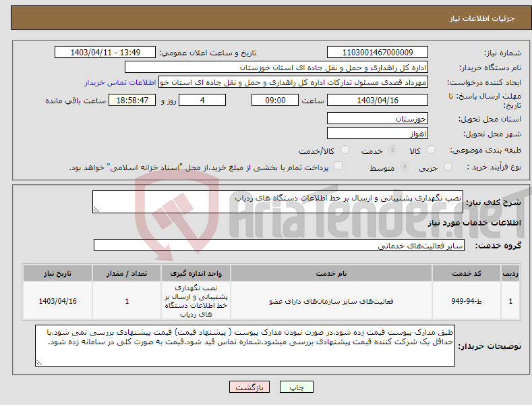The image size is (532, 405).
Task: Click the توضیحات خریدار notes textarea
Action: click(245, 346)
